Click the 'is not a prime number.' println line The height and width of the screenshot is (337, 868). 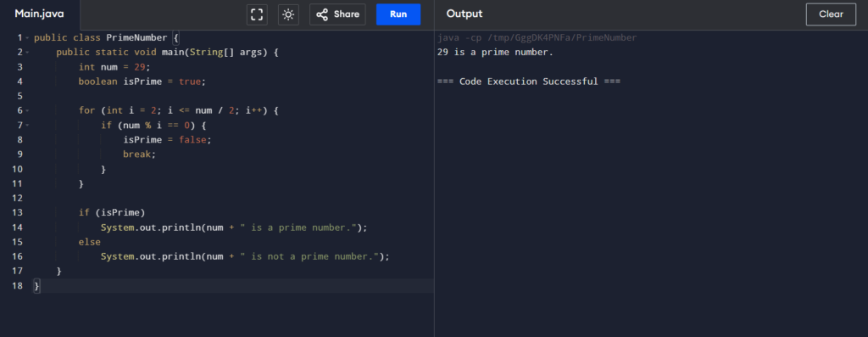[x=245, y=256]
